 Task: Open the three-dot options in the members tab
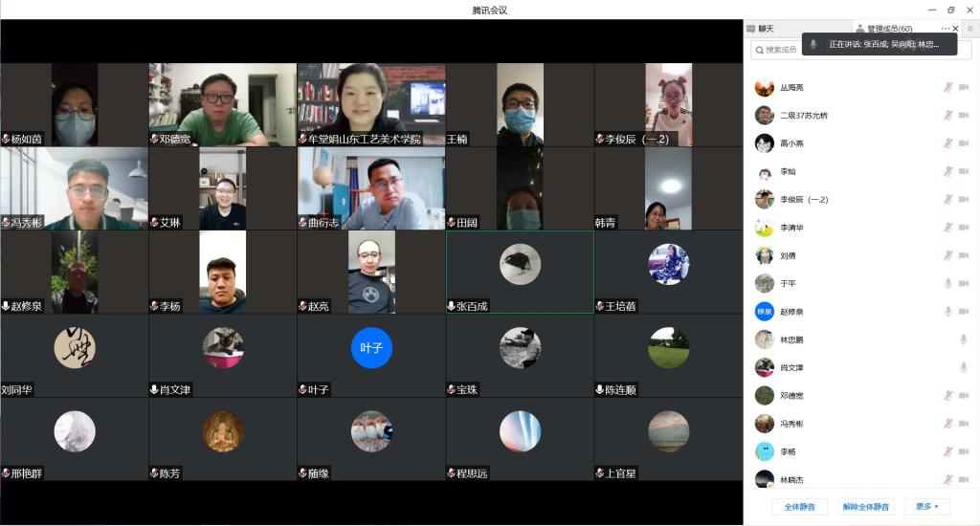click(x=945, y=29)
